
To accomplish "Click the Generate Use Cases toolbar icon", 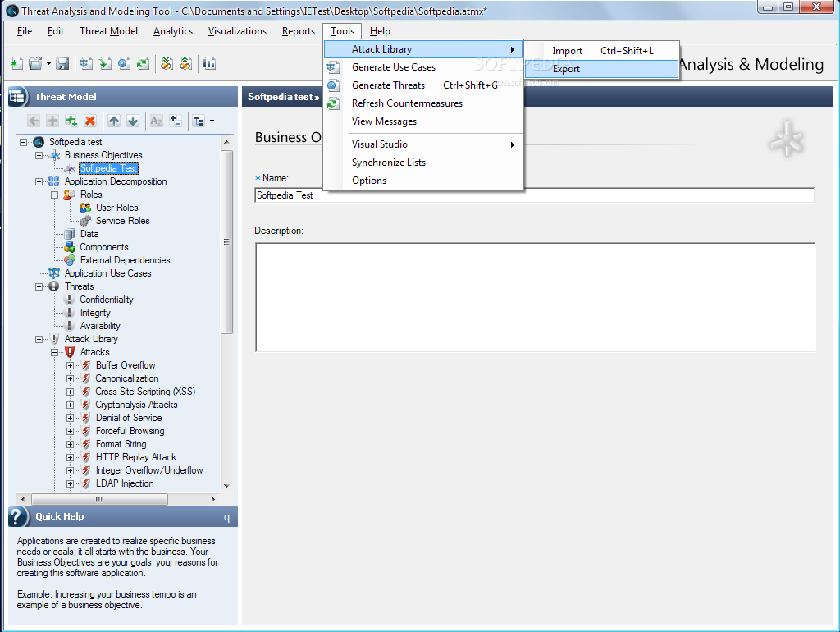I will pyautogui.click(x=85, y=64).
